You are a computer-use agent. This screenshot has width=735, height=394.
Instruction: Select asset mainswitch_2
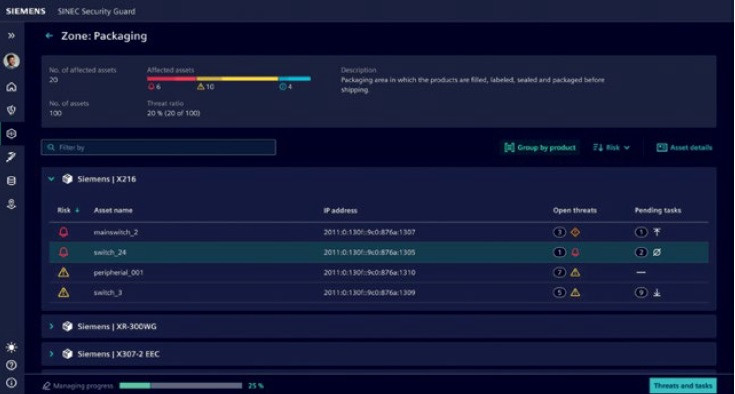[115, 232]
